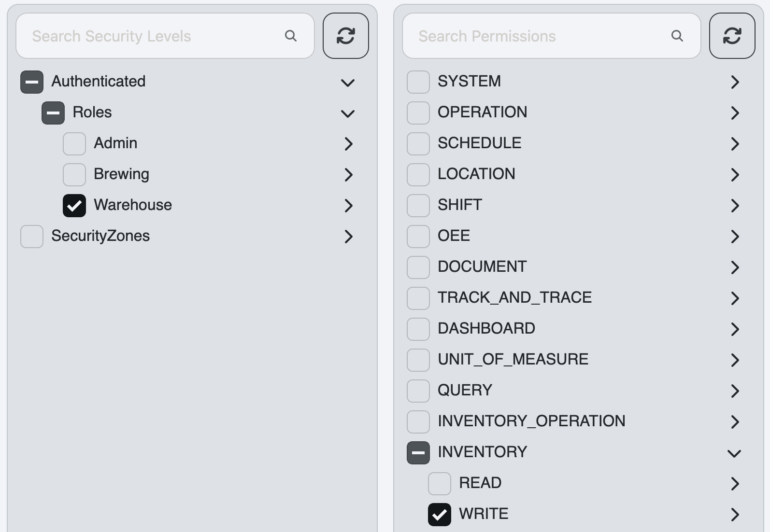The image size is (770, 532).
Task: Toggle the INVENTORY indeterminate checkbox
Action: (x=418, y=453)
